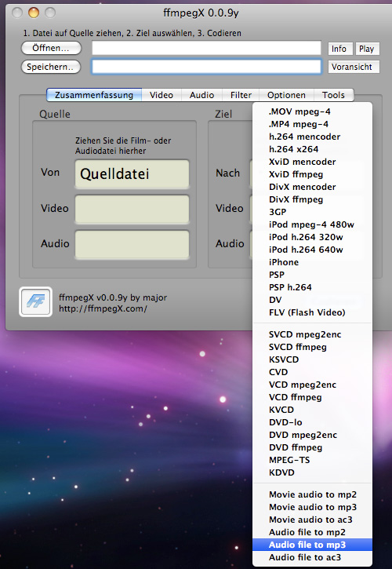Choose DVD mpeg2enc preset

tap(312, 435)
